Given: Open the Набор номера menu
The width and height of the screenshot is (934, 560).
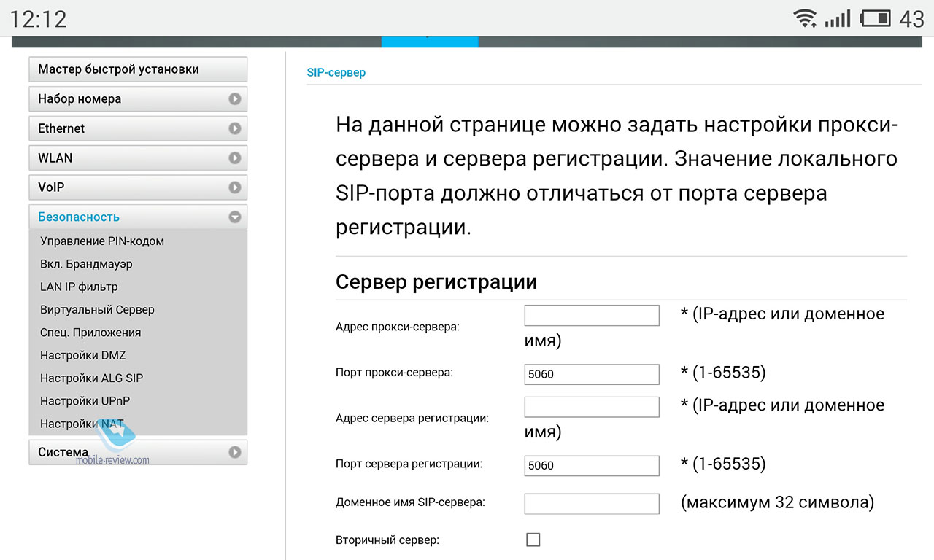Looking at the screenshot, I should [138, 99].
